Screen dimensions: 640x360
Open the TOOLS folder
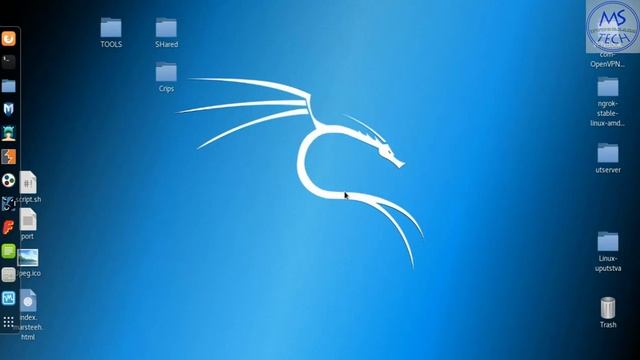coord(111,28)
